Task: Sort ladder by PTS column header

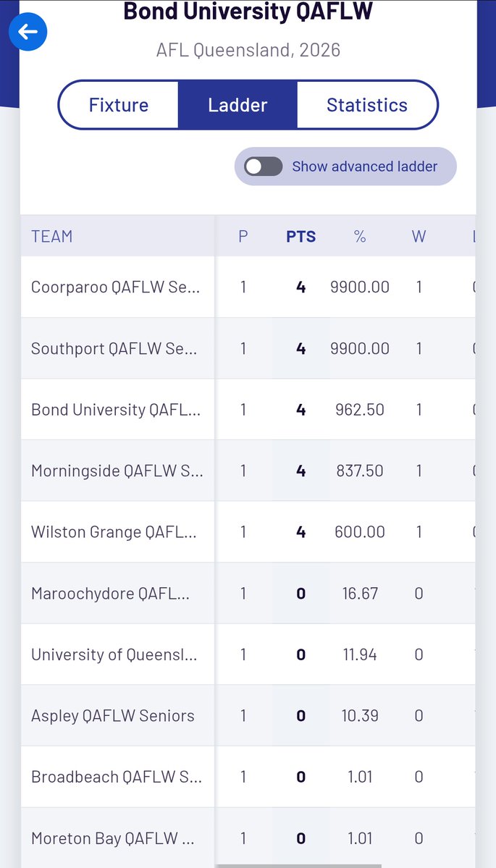Action: coord(300,237)
